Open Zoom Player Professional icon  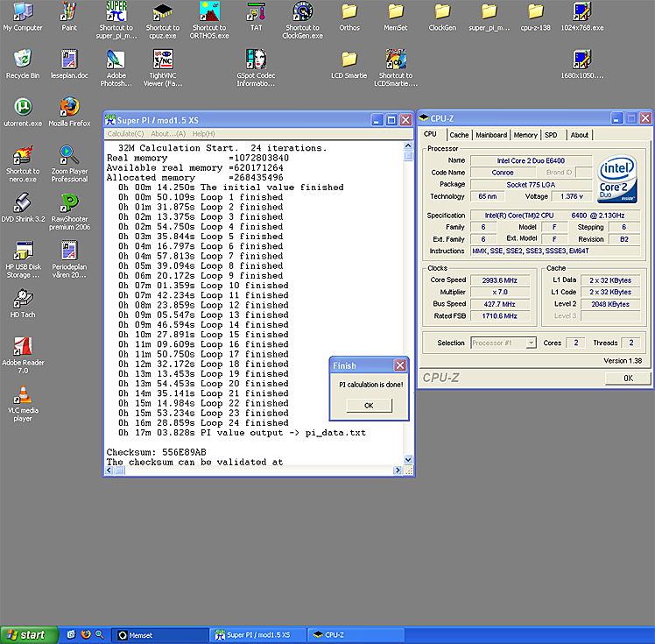pos(69,164)
